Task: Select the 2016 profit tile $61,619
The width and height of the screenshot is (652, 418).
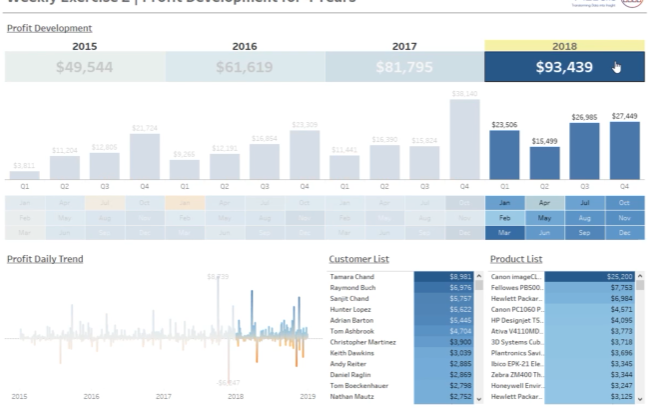Action: (x=245, y=67)
